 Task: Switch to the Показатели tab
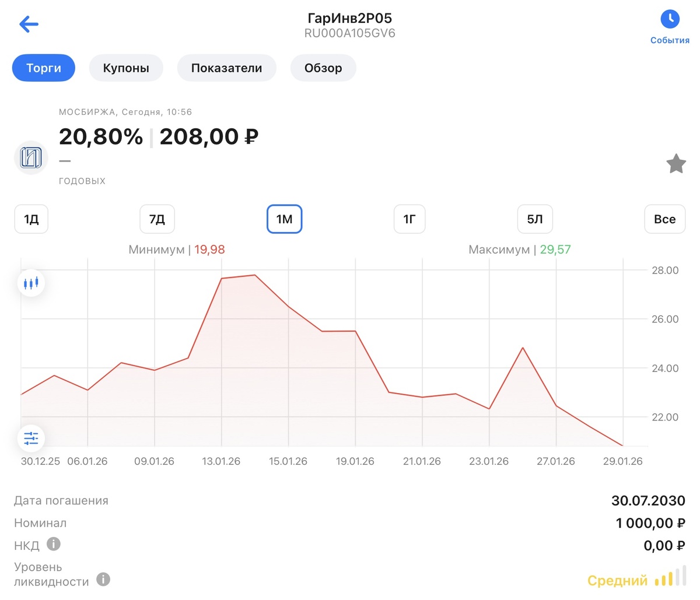tap(226, 68)
